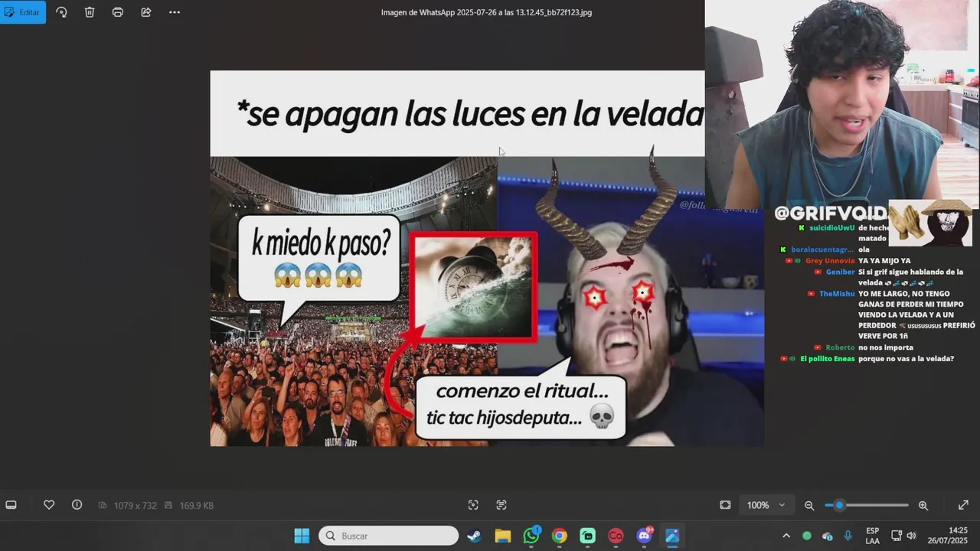The width and height of the screenshot is (980, 551).
Task: Click the Editar button
Action: click(x=23, y=12)
